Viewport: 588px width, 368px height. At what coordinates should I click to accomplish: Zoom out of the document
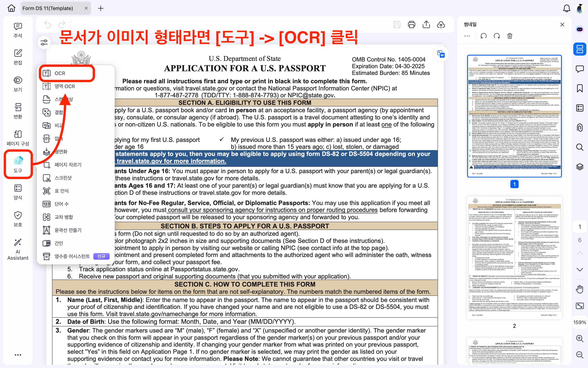[x=580, y=355]
